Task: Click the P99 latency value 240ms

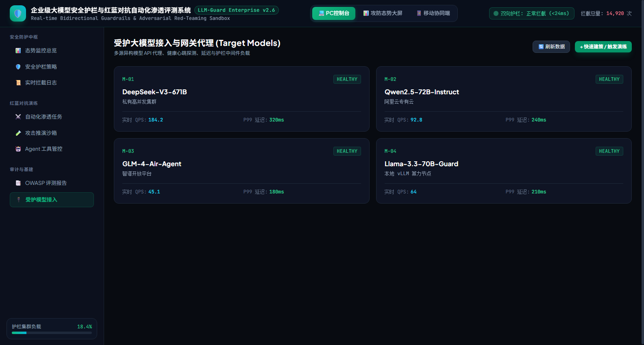Action: (539, 120)
